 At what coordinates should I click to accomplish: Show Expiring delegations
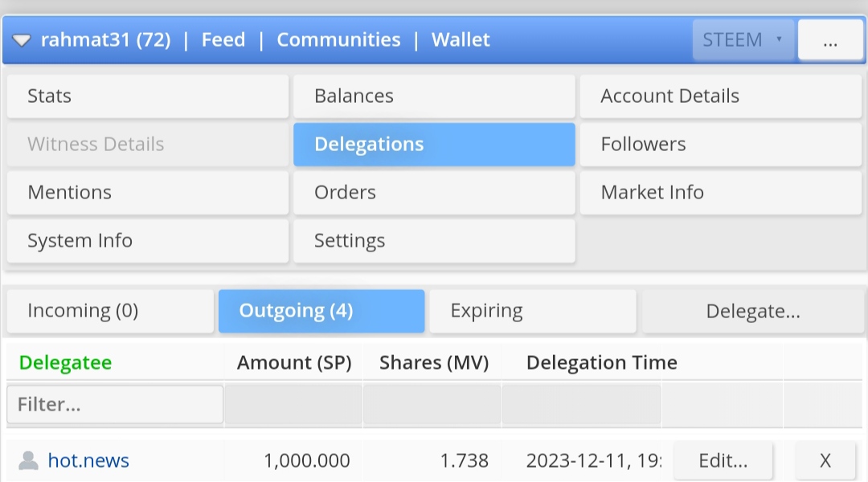[x=532, y=311]
